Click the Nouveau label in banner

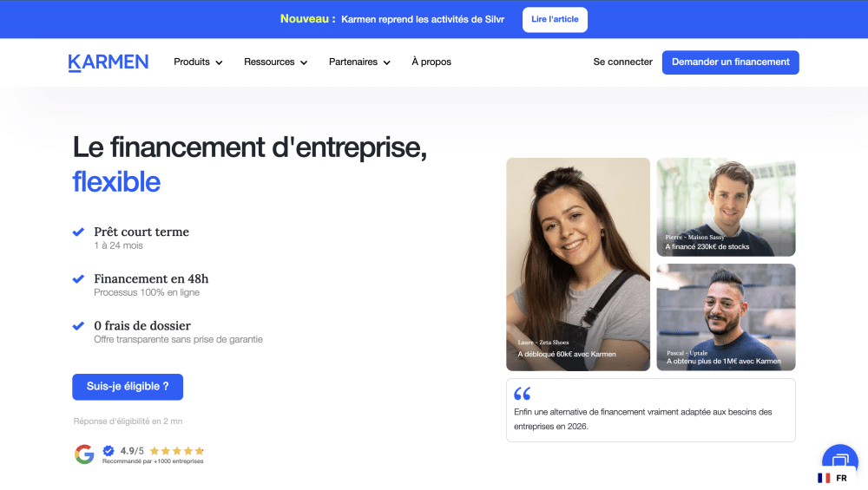(307, 19)
